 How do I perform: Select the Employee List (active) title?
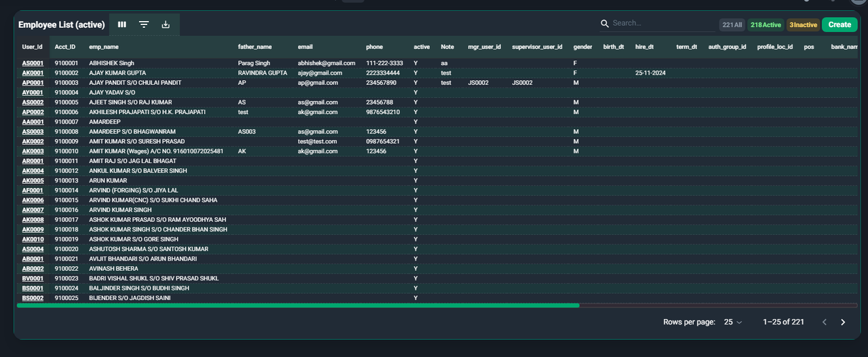coord(62,24)
